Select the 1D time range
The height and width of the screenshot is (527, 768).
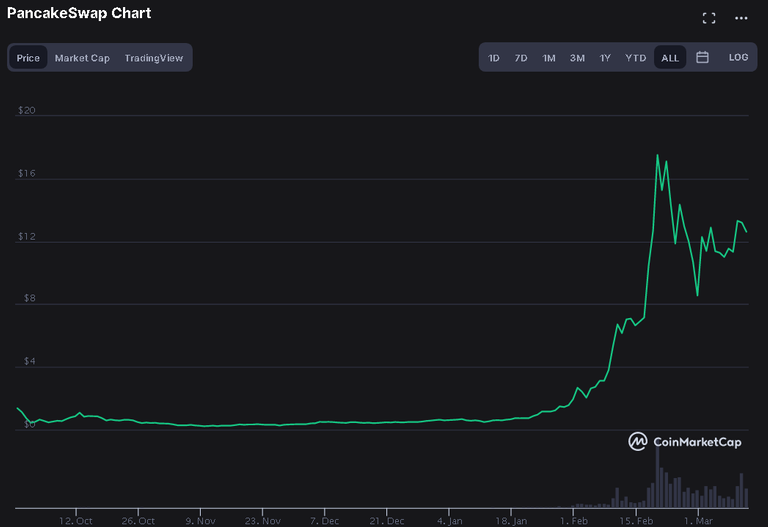[x=494, y=58]
